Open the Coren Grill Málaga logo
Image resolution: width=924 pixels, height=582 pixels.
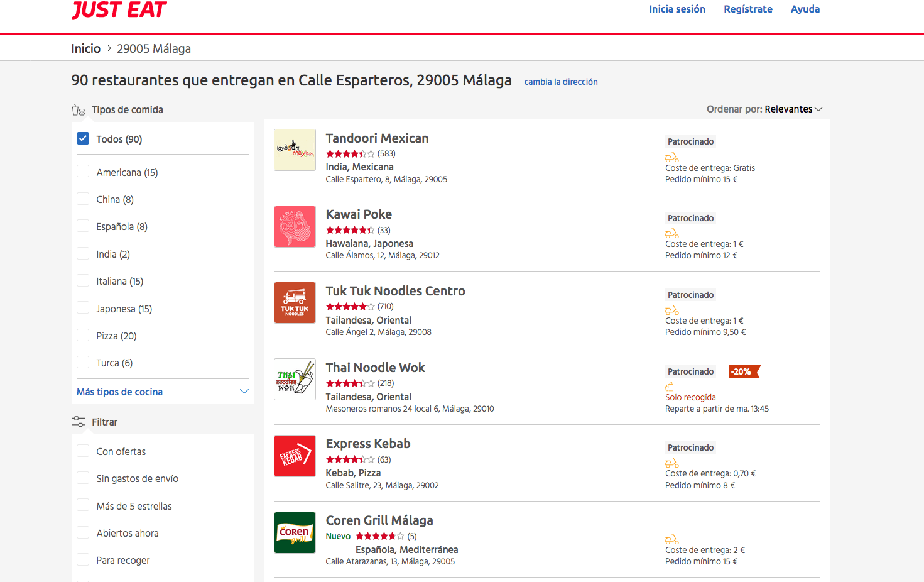coord(295,532)
